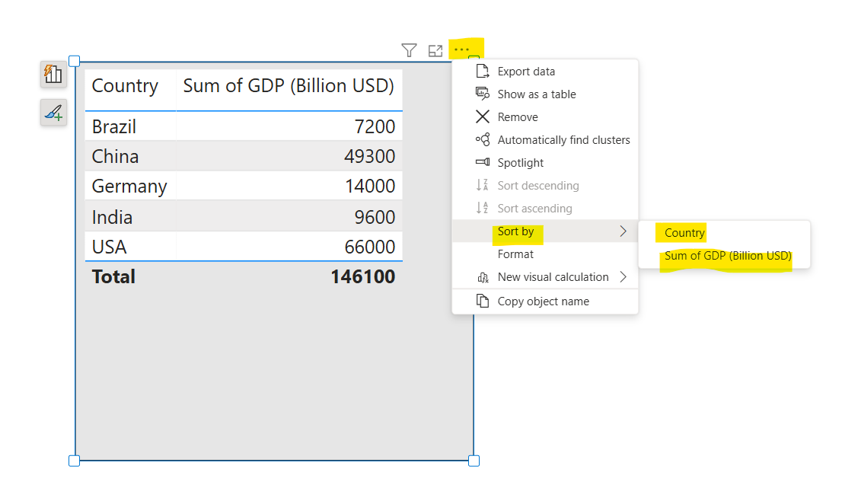The image size is (858, 504).
Task: Sort by Country in the submenu
Action: coord(683,232)
